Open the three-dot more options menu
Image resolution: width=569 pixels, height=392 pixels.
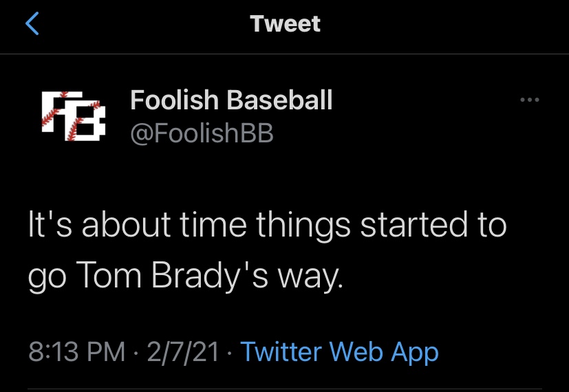(x=530, y=100)
